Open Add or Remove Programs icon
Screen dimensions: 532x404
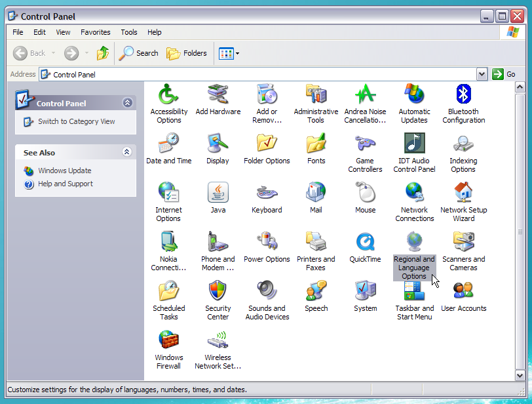click(267, 94)
